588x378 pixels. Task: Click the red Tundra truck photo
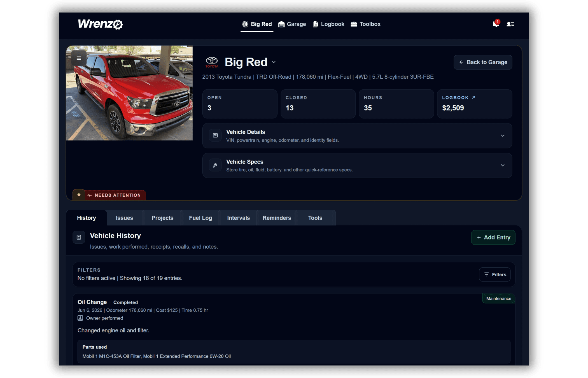click(x=129, y=93)
